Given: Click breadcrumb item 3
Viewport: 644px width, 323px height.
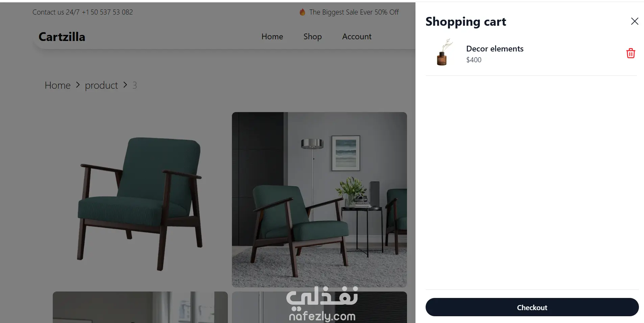Looking at the screenshot, I should pos(135,85).
